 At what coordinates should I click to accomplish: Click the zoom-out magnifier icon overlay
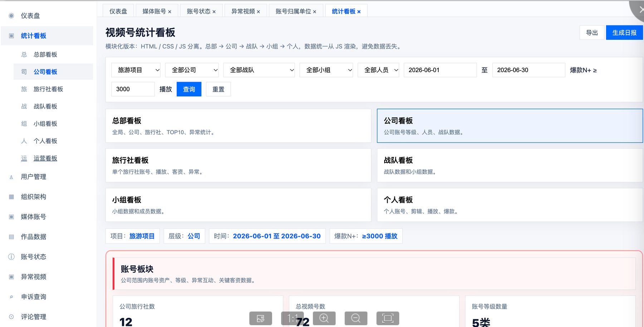pyautogui.click(x=356, y=318)
